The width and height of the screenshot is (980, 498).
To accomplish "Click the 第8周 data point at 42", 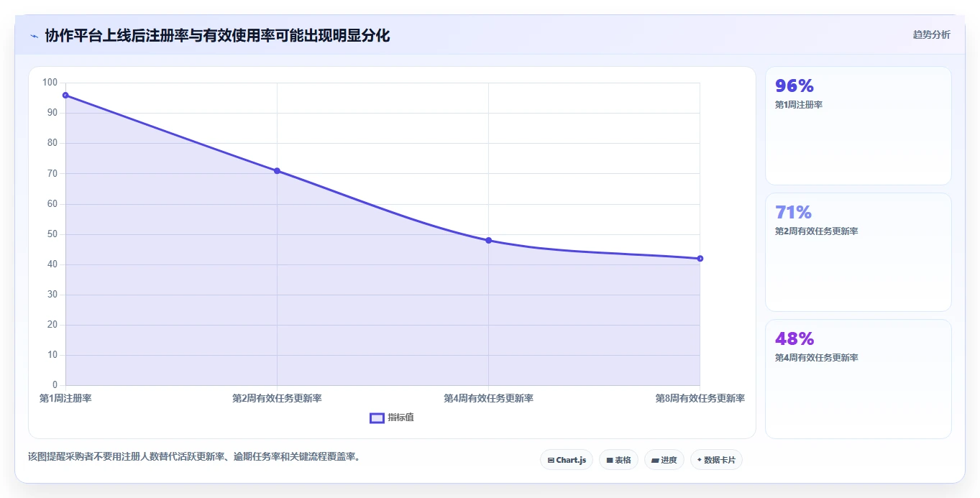I will (x=700, y=258).
